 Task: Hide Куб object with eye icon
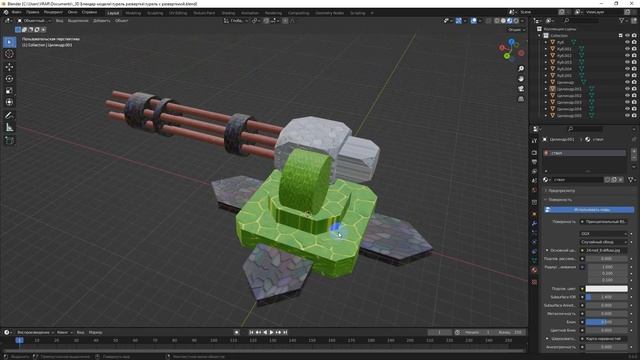tap(627, 42)
